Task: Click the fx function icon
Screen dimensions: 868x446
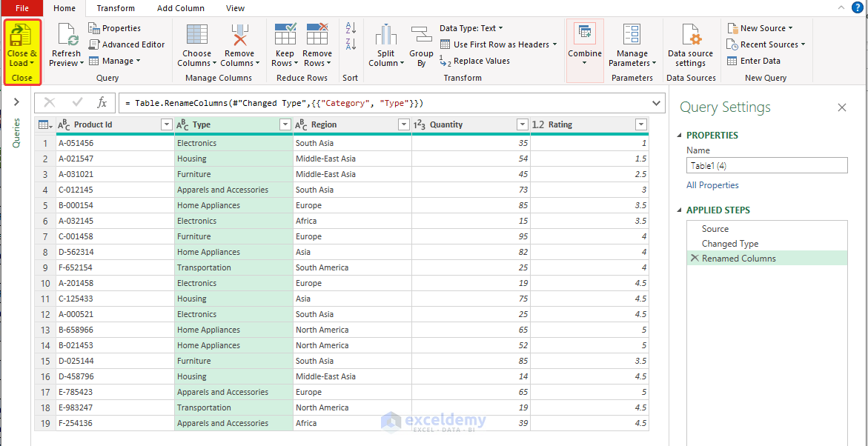Action: click(x=102, y=102)
